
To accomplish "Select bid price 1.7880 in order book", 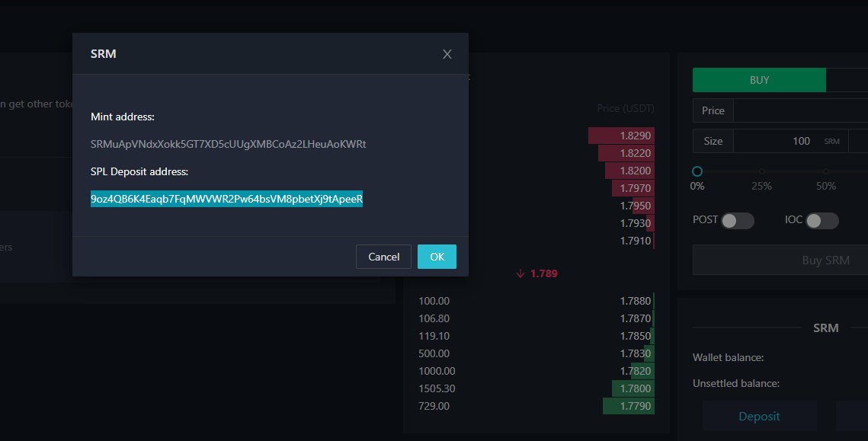I will pyautogui.click(x=636, y=301).
